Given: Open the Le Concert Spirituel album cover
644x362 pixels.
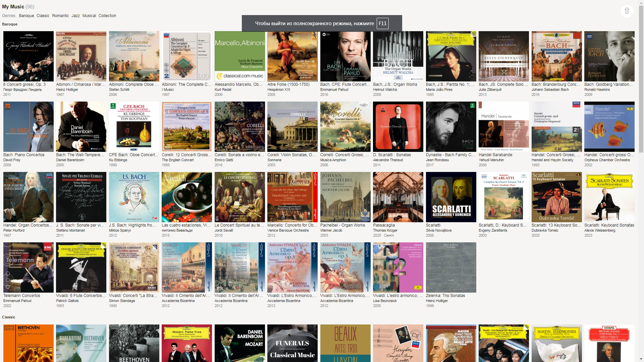Looking at the screenshot, I should [x=240, y=197].
